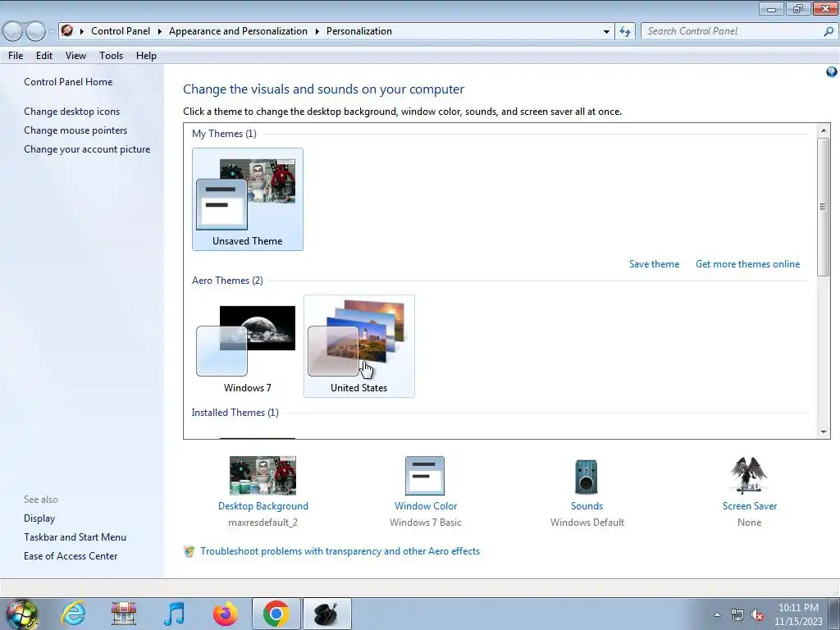
Task: Open Ease of Access Center link
Action: coord(71,556)
